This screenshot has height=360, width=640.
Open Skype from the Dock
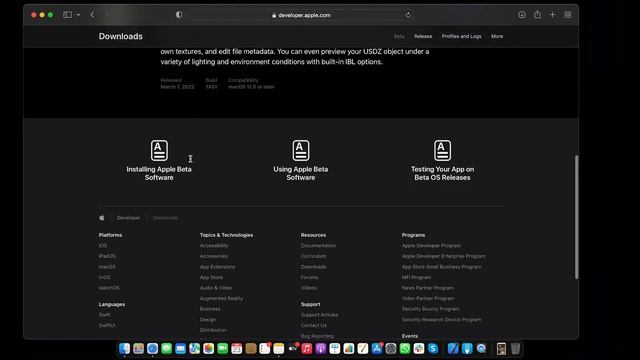[x=433, y=349]
